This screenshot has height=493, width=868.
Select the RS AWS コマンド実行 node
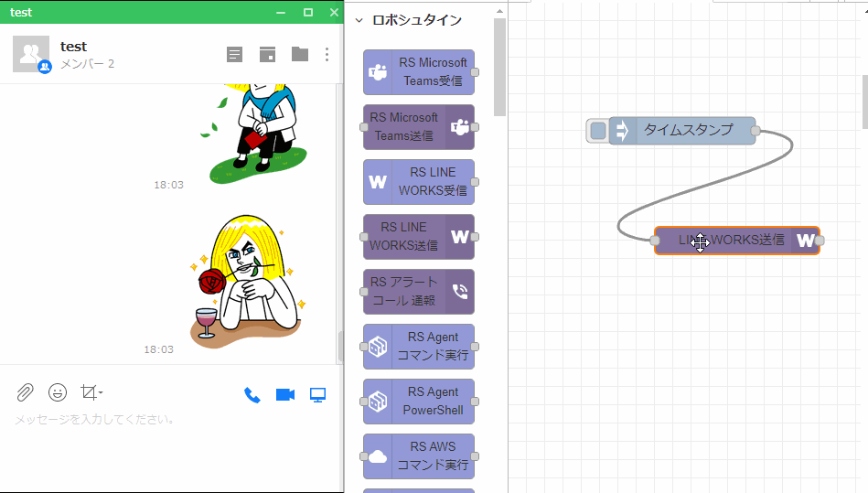click(419, 455)
